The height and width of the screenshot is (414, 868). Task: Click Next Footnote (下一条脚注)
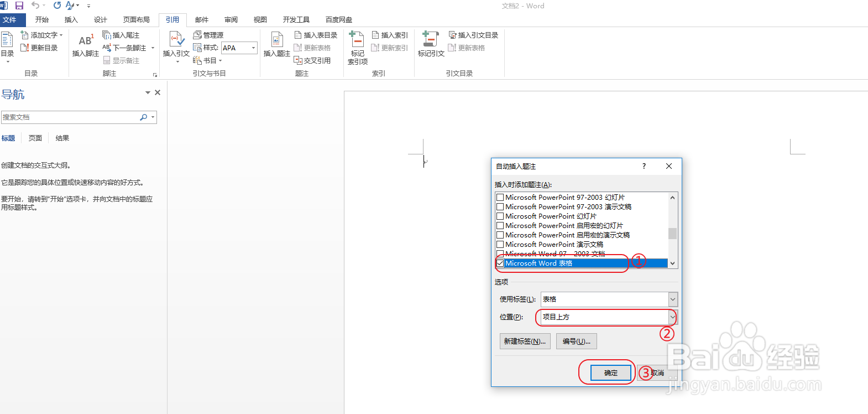pyautogui.click(x=125, y=48)
